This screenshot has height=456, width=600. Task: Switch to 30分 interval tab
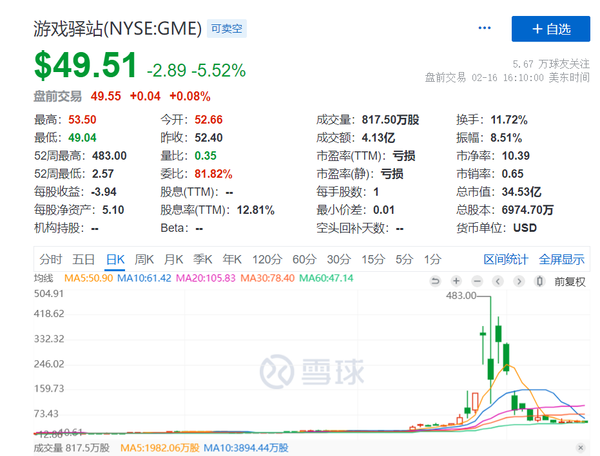339,259
